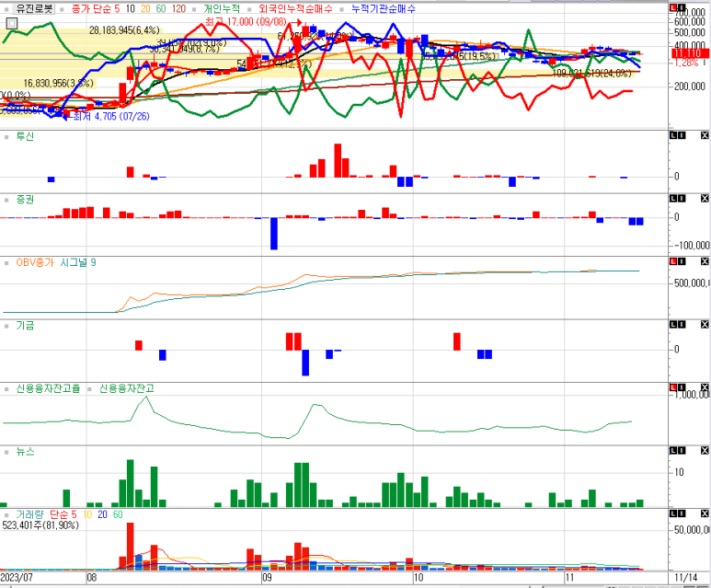711x588 pixels.
Task: Click the red L icon in the OBV panel
Action: [x=674, y=261]
